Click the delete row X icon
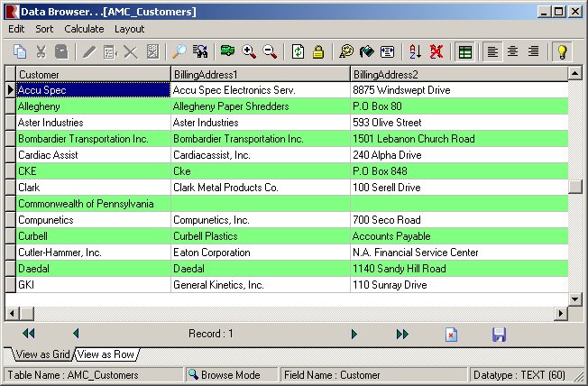 131,51
